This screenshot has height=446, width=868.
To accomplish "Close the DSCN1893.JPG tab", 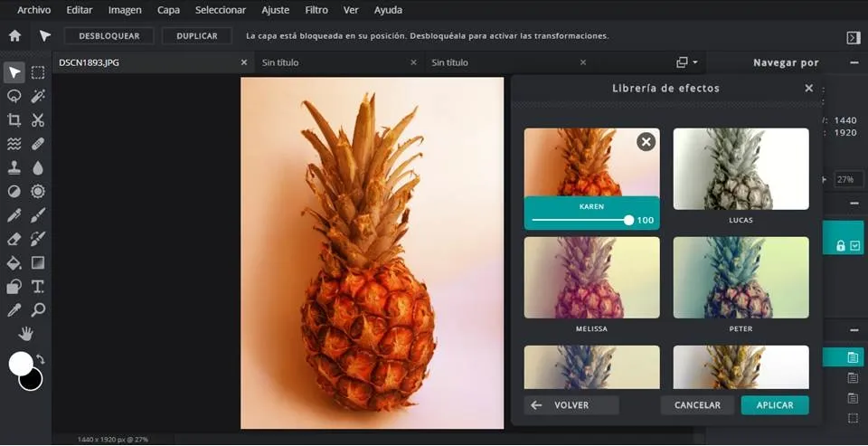I will (243, 62).
